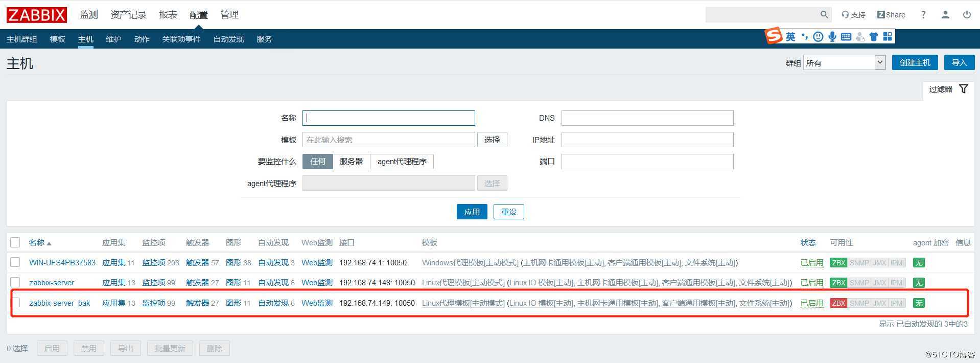Click the 导入 button
The height and width of the screenshot is (363, 980).
click(x=959, y=62)
